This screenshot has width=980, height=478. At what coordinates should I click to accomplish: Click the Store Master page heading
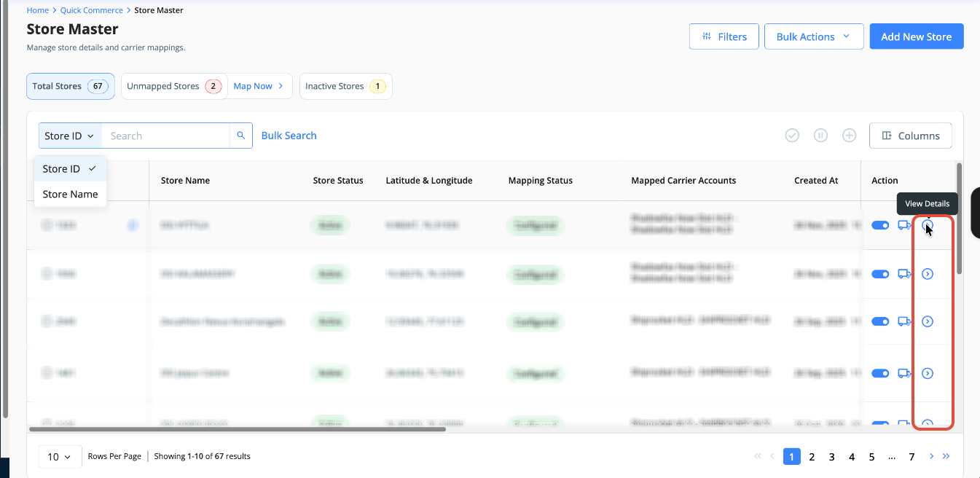72,29
